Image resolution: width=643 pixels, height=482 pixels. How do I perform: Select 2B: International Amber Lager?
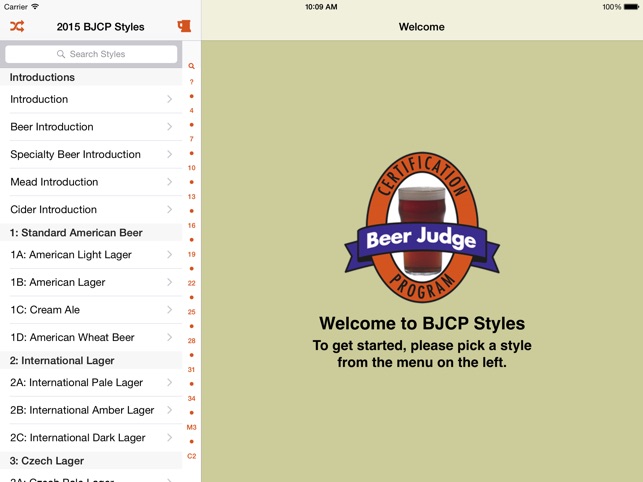[x=91, y=410]
